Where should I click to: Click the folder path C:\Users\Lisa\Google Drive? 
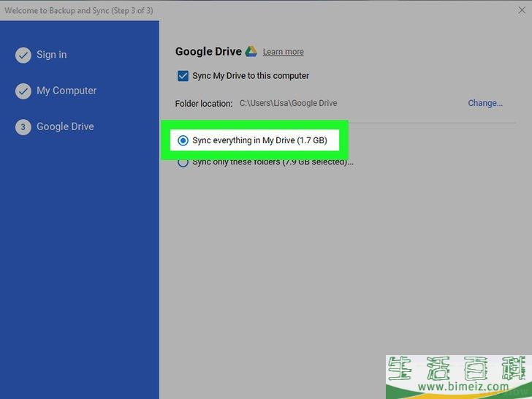289,103
